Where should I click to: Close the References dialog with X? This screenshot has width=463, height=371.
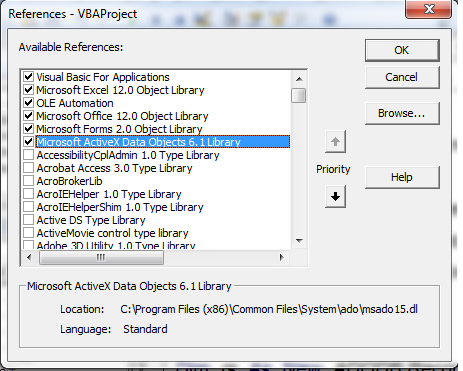tap(429, 9)
